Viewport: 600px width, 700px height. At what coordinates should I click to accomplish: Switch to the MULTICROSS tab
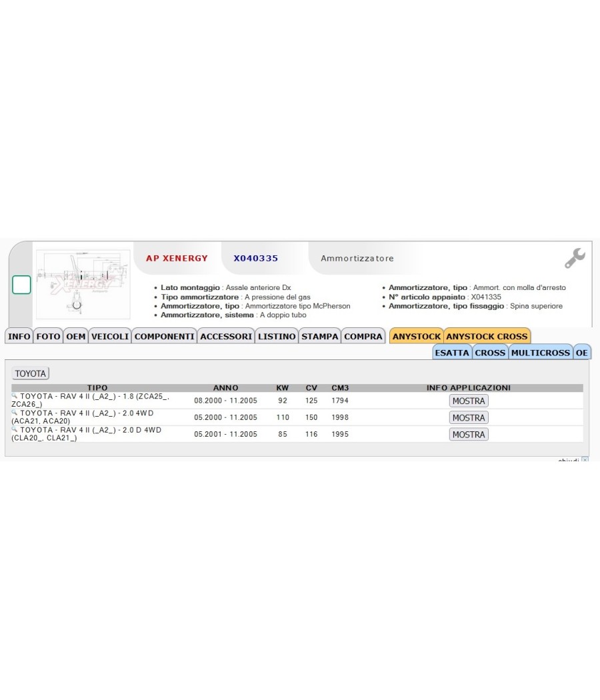[x=541, y=353]
